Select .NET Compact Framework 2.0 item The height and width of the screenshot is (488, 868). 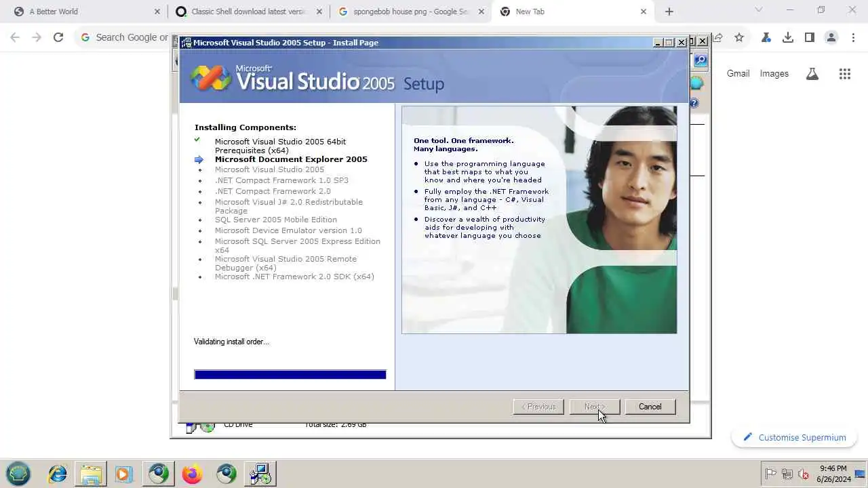coord(273,191)
